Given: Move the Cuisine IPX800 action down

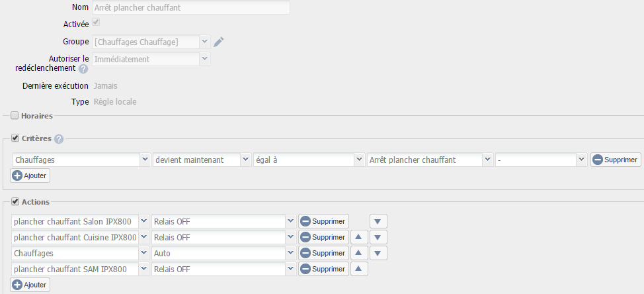Looking at the screenshot, I should (x=378, y=237).
